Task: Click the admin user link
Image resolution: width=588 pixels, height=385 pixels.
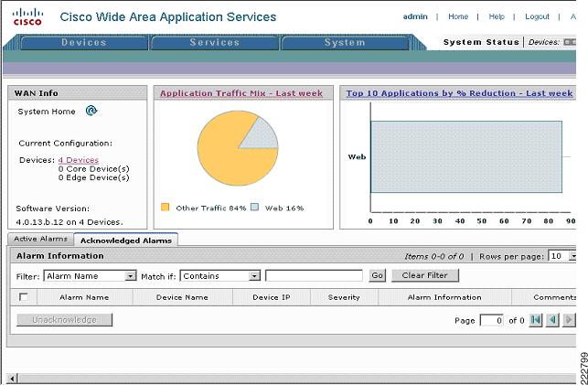Action: [415, 16]
